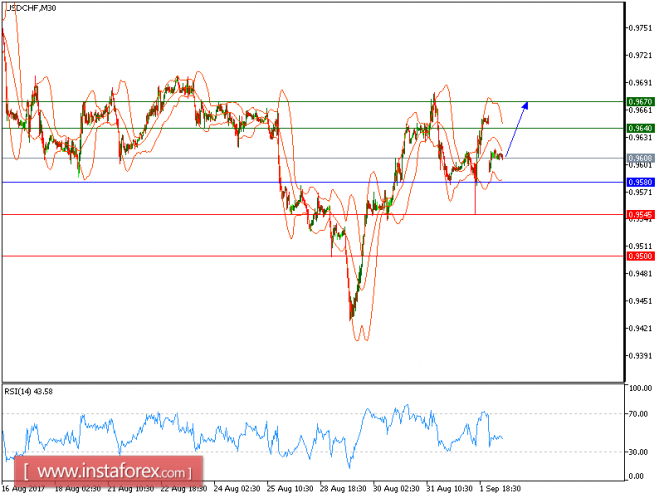
Task: Click the 70.00 RSI level label
Action: tap(639, 414)
